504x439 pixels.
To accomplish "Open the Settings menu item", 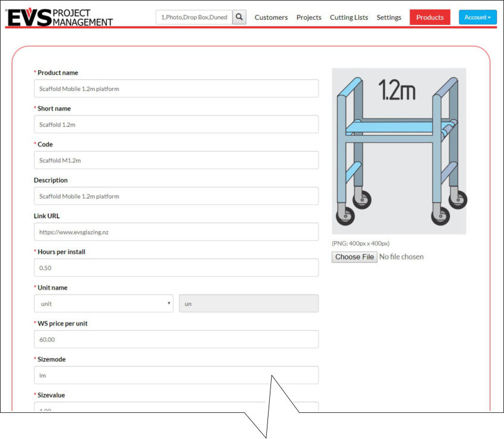I will coord(389,17).
